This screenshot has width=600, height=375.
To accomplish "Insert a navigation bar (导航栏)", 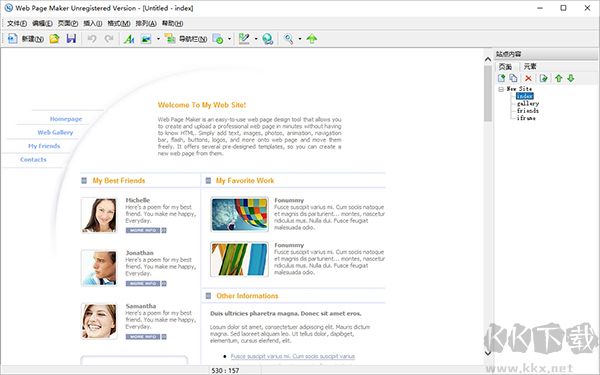I will click(x=186, y=39).
